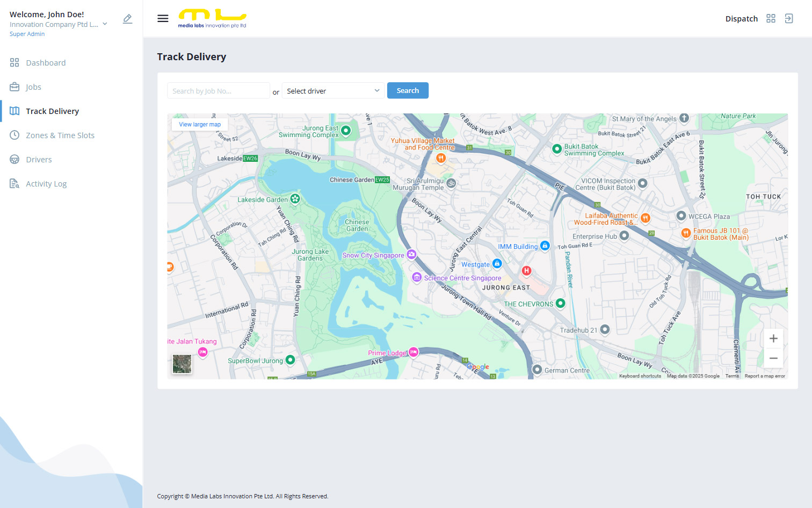Navigate to Drivers page
This screenshot has width=812, height=508.
(39, 160)
